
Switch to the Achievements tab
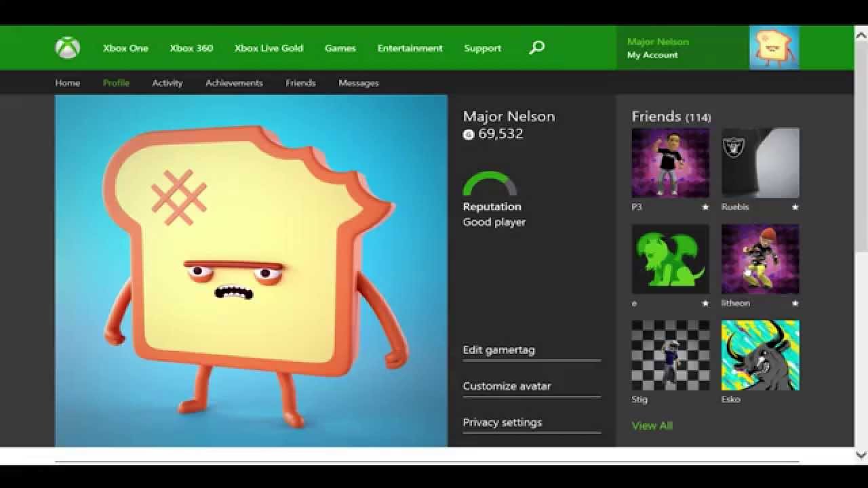[x=234, y=83]
